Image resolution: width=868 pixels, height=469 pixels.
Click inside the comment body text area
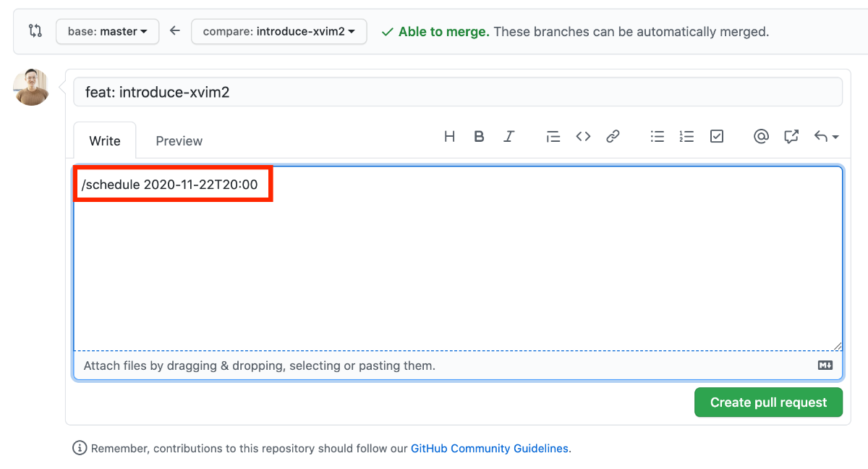pos(458,258)
